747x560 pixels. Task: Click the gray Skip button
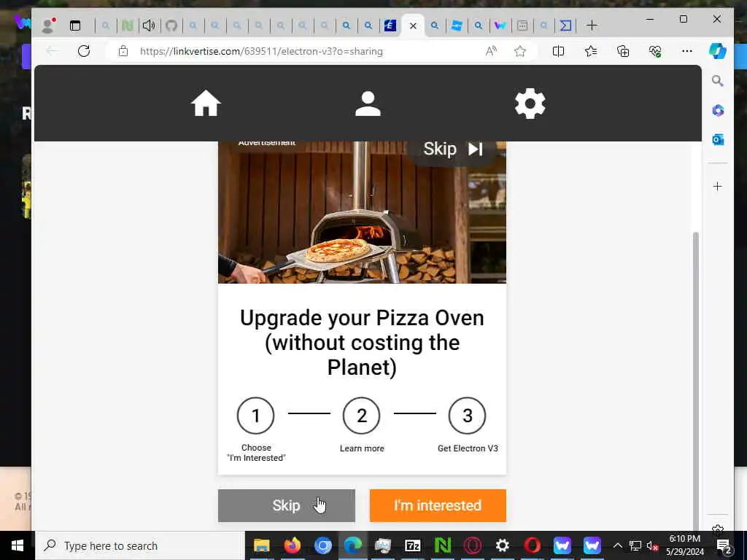(286, 505)
